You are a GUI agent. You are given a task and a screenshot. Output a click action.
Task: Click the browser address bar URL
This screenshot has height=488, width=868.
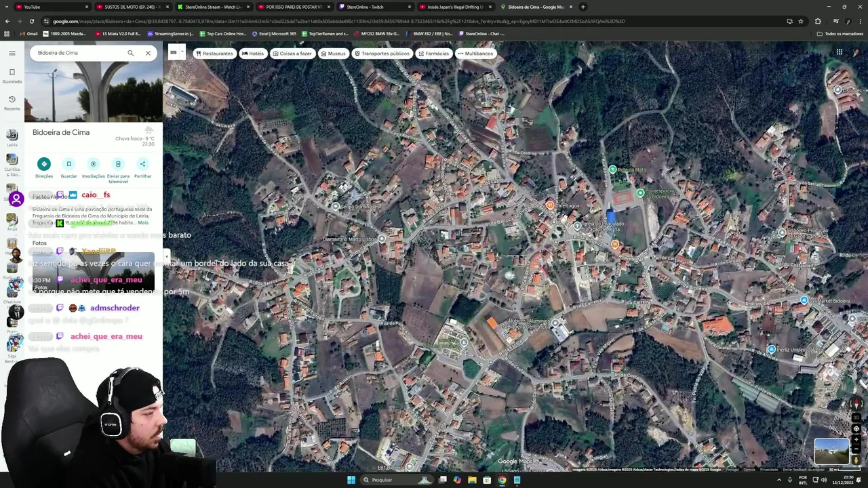(339, 21)
